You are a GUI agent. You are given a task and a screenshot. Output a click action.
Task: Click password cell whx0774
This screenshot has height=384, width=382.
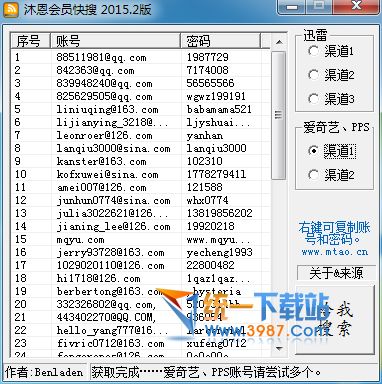click(207, 200)
